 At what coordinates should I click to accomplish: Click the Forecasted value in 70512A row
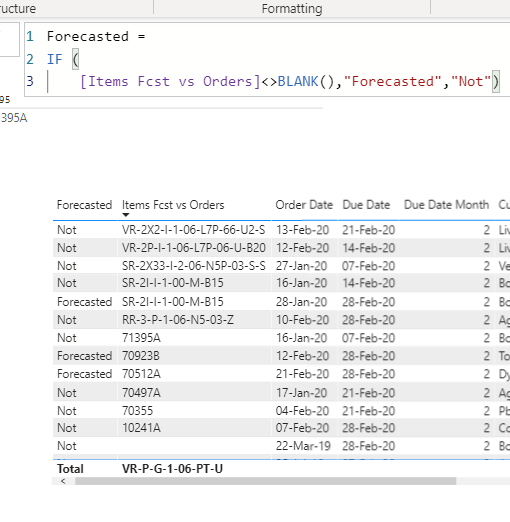pyautogui.click(x=84, y=374)
